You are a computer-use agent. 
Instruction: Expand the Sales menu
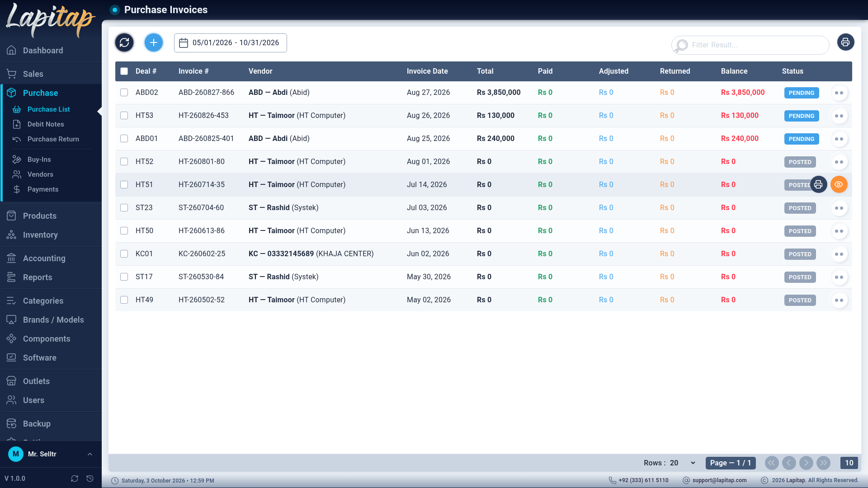click(x=51, y=74)
